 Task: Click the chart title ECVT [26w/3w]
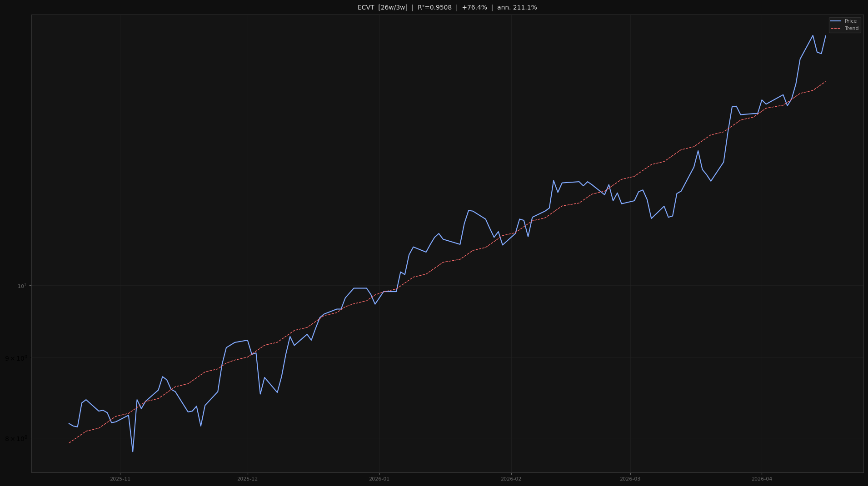[382, 7]
